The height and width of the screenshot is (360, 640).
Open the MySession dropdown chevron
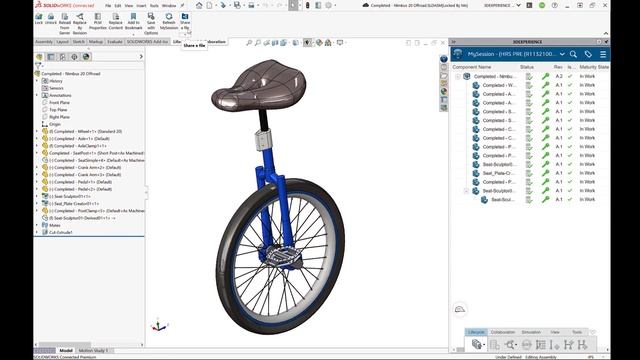pos(562,54)
